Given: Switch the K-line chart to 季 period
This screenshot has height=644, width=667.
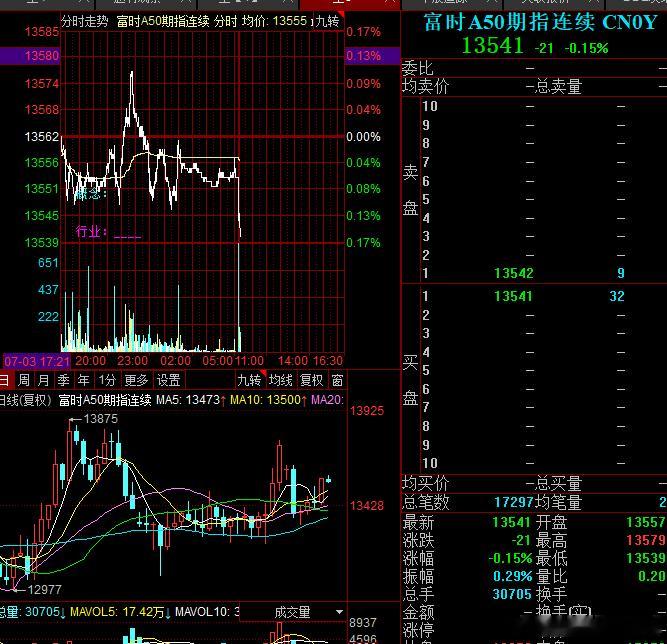Looking at the screenshot, I should 63,380.
